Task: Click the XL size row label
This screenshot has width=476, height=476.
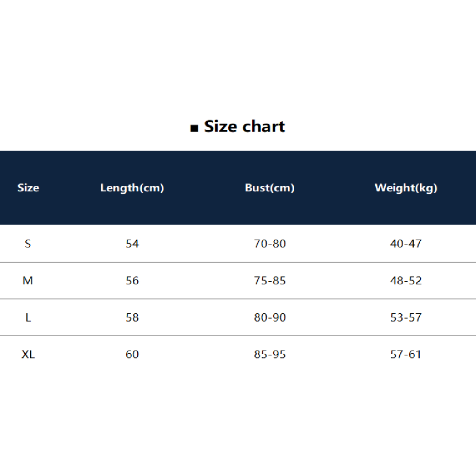Action: (28, 355)
